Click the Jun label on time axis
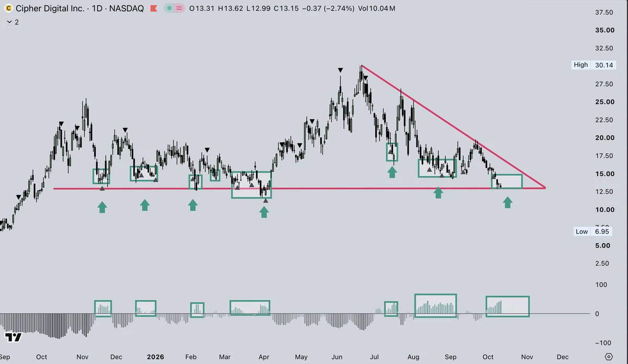The width and height of the screenshot is (628, 364). coord(338,357)
